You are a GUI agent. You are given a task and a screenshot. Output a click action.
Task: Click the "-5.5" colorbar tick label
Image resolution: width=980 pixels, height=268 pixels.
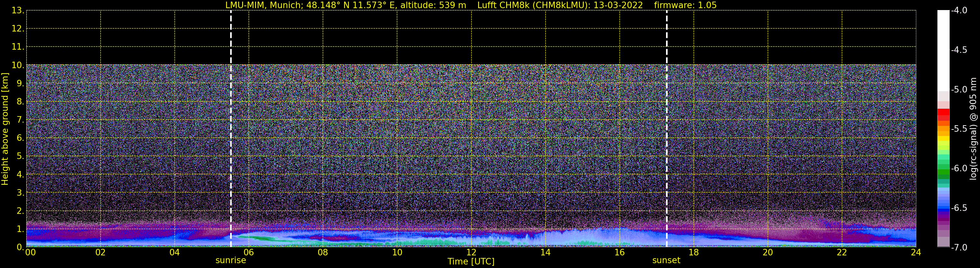click(x=959, y=129)
